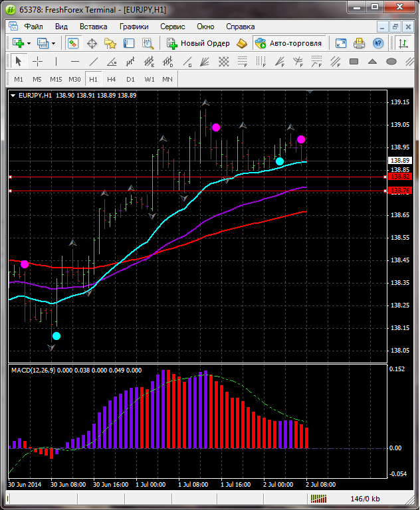Select the Equidistant Channel tool marked E
Viewport: 420px width, 510px height.
click(x=149, y=61)
